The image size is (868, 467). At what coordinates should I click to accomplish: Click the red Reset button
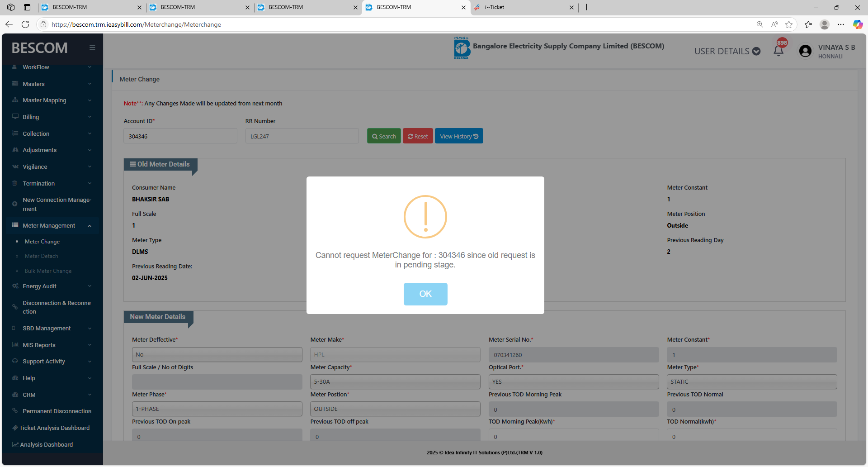[x=418, y=136]
